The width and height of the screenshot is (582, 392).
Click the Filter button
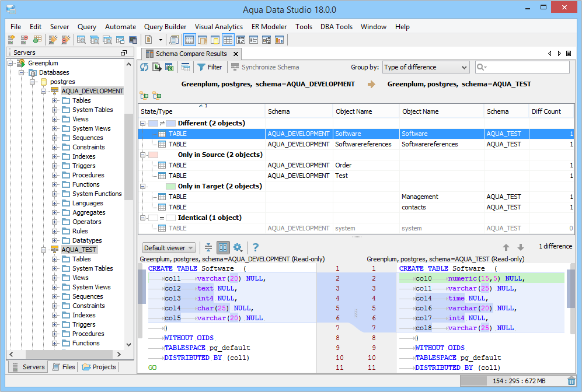(x=210, y=67)
